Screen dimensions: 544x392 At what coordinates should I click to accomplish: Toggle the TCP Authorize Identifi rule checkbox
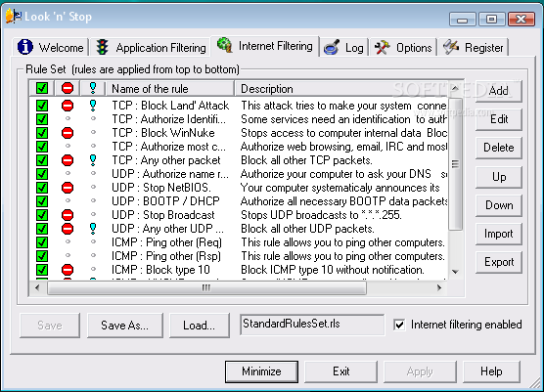tap(42, 119)
